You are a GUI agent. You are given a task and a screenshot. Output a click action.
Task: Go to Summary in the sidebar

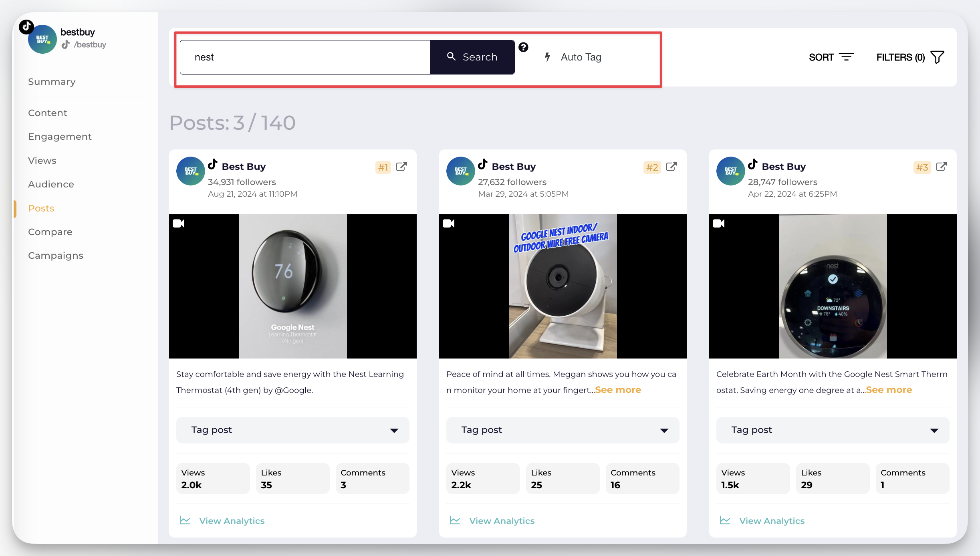52,82
